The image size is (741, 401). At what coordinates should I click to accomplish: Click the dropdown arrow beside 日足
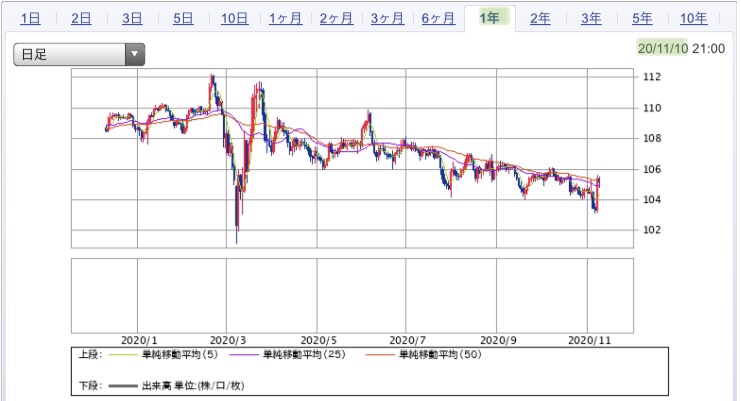pos(135,54)
